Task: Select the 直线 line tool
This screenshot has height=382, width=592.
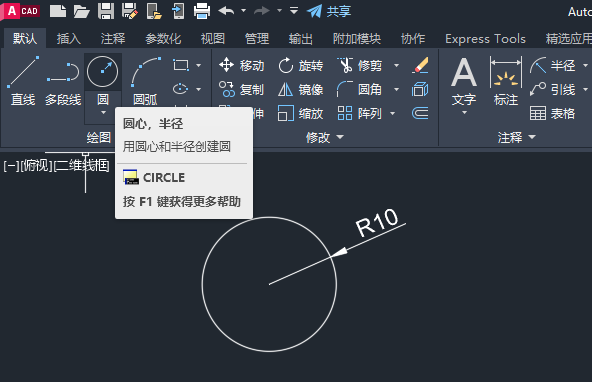Action: click(x=23, y=81)
